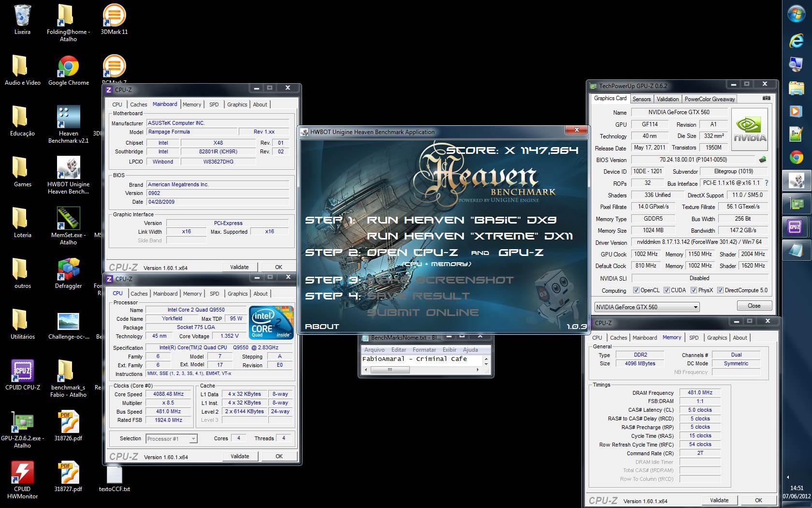Click Notepad horizontal scrollbar thumb
Image resolution: width=812 pixels, height=508 pixels.
point(390,370)
